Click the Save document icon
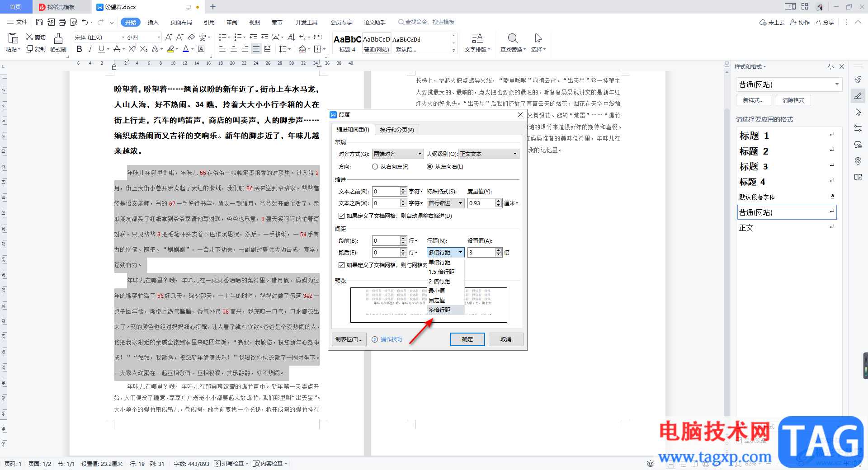The image size is (868, 470). (x=39, y=22)
